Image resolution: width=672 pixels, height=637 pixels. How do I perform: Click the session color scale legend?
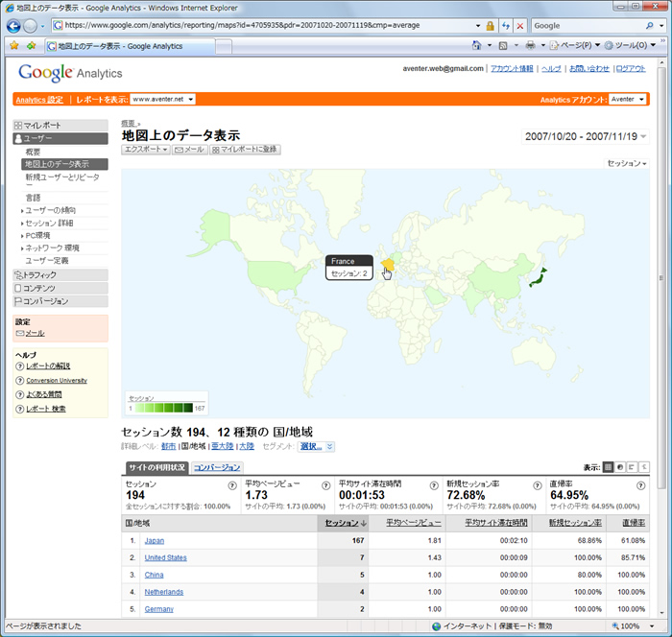click(x=167, y=404)
